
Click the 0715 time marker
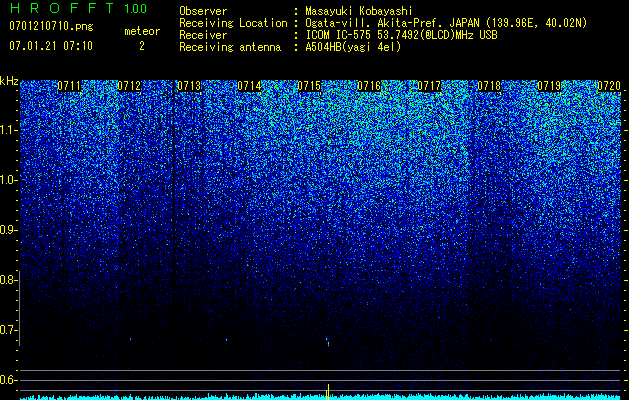[x=309, y=86]
